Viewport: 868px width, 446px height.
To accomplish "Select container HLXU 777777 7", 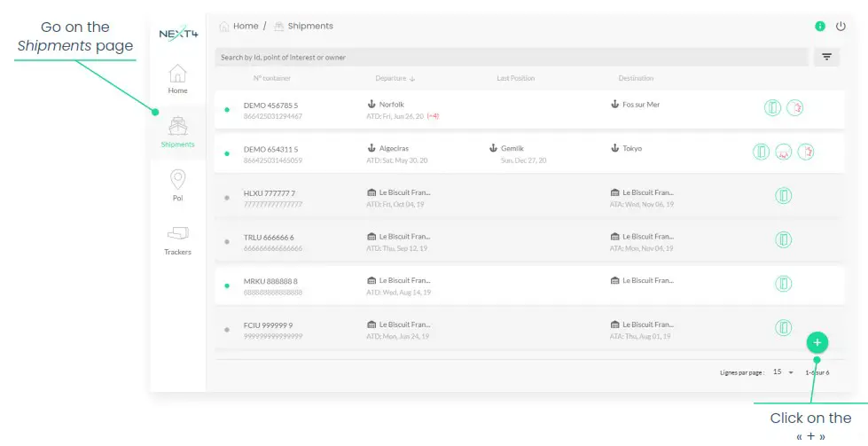I will pos(269,193).
